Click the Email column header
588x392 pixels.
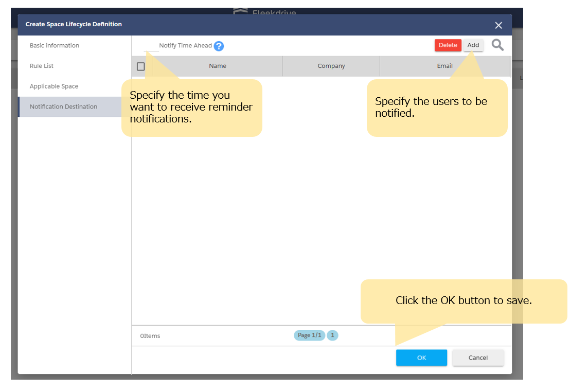pyautogui.click(x=444, y=66)
